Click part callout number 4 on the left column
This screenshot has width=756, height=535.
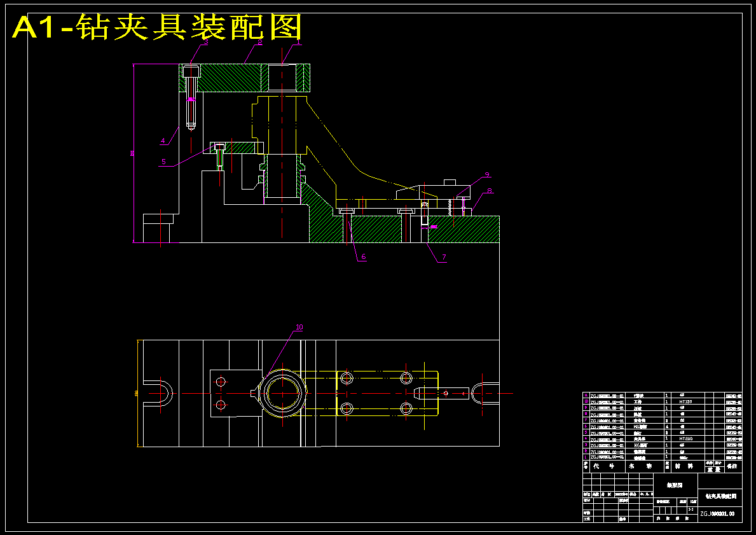pyautogui.click(x=163, y=141)
